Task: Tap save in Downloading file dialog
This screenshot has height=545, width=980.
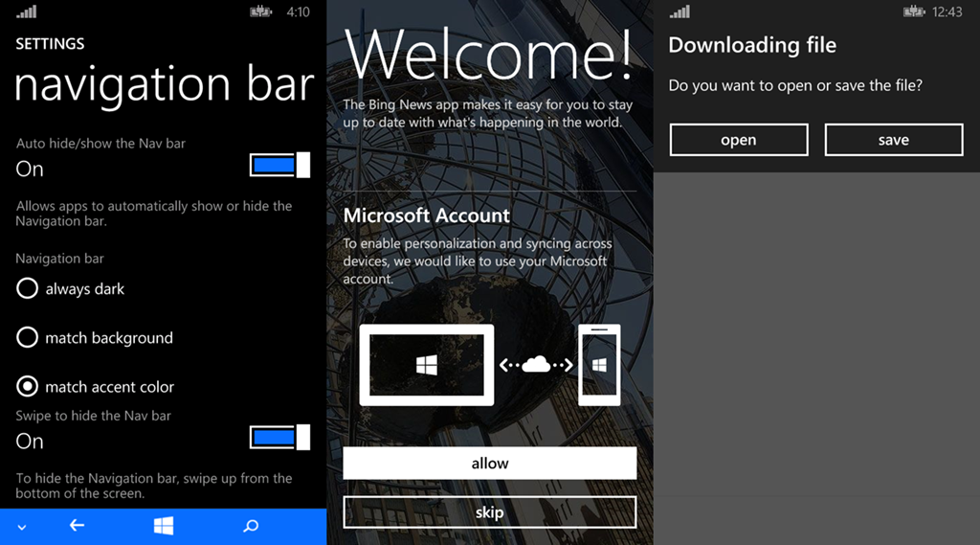Action: (x=894, y=140)
